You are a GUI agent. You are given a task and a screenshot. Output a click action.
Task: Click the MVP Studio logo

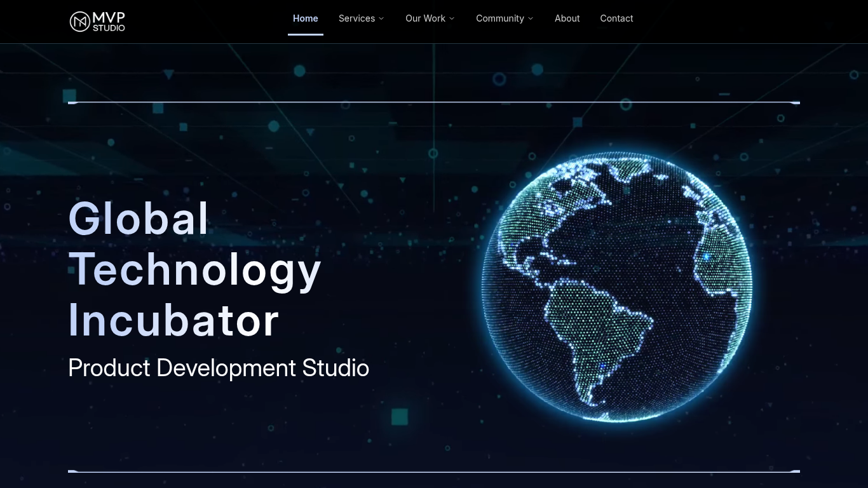click(x=97, y=22)
